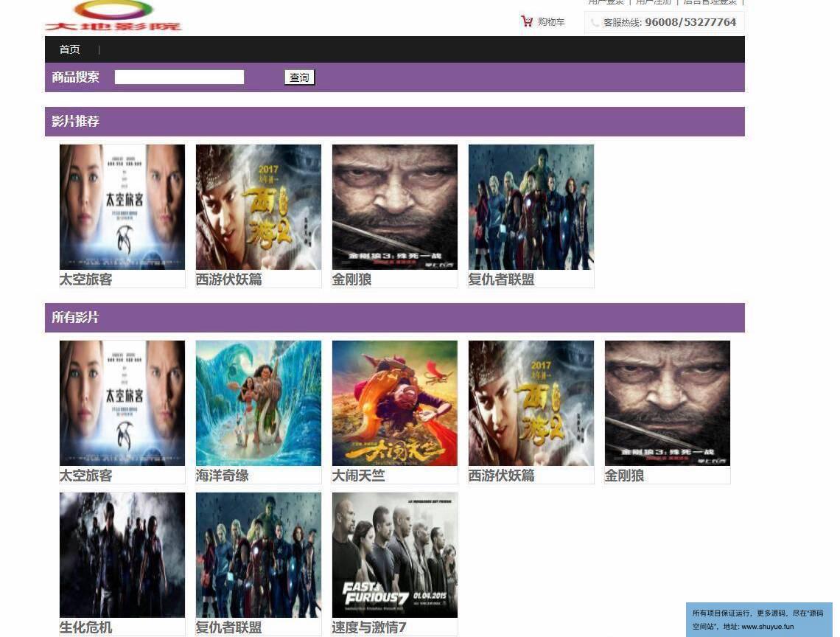Screen dimensions: 840x637
Task: Click 西游伏妖篇 title in 所有影片
Action: [x=502, y=476]
